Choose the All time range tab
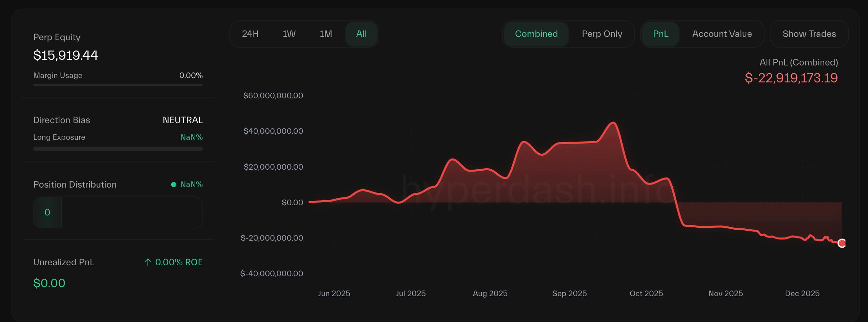Screen dimensions: 868x322 click(x=361, y=34)
